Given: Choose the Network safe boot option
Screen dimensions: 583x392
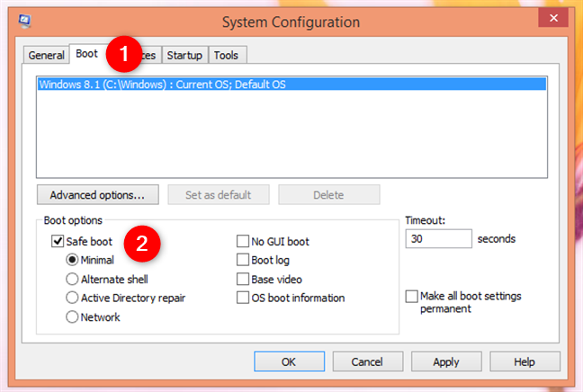Looking at the screenshot, I should point(72,317).
